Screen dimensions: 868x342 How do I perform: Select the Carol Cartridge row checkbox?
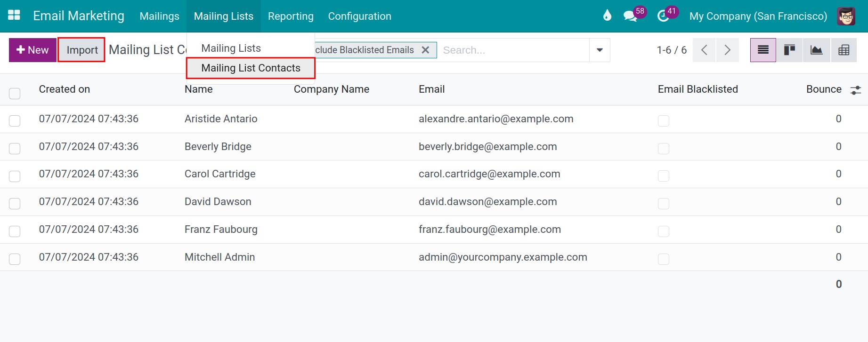(x=15, y=176)
